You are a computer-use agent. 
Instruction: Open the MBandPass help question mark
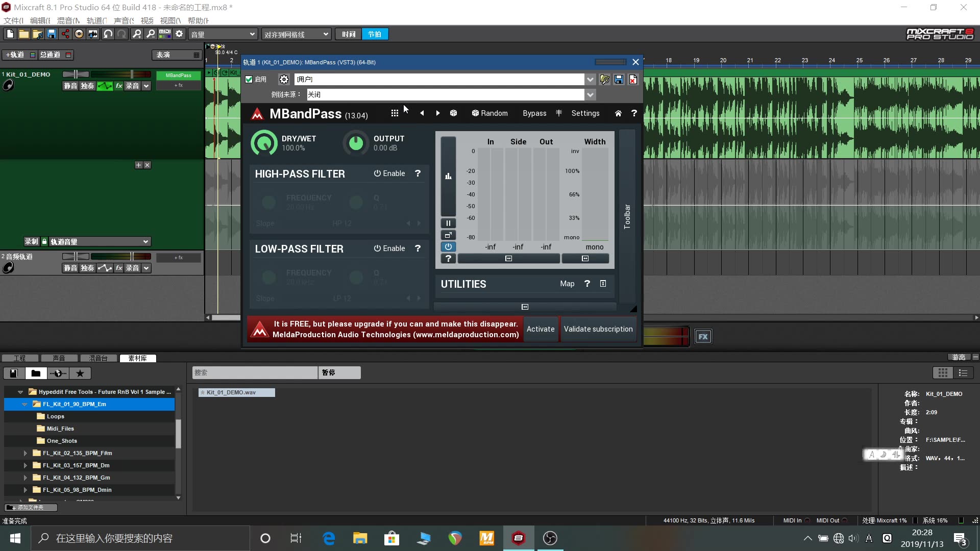coord(634,113)
